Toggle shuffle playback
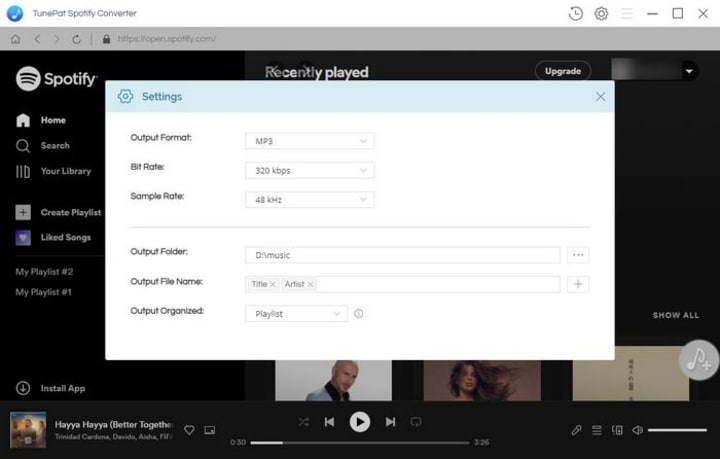Screen dimensions: 720x459 click(304, 422)
